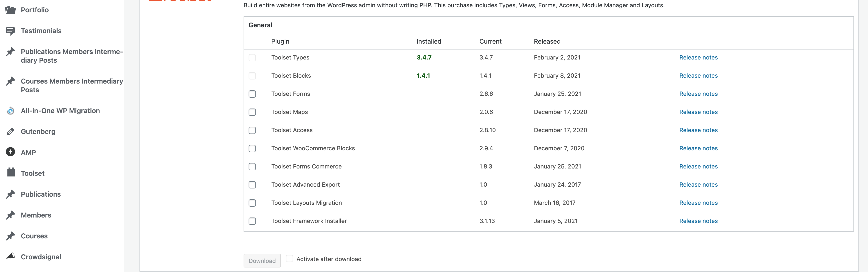Select the Gutenberg pencil icon
Viewport: 868px width, 272px height.
tap(10, 132)
